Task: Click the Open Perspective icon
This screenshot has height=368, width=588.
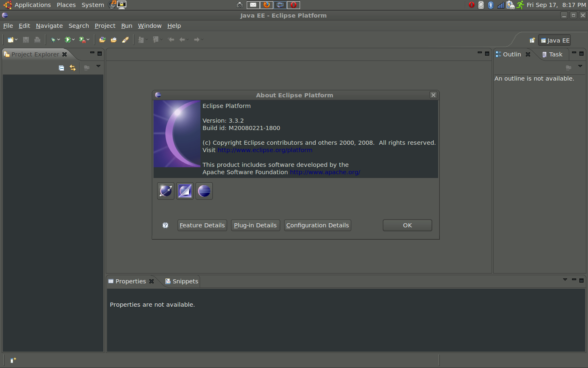Action: [x=532, y=40]
